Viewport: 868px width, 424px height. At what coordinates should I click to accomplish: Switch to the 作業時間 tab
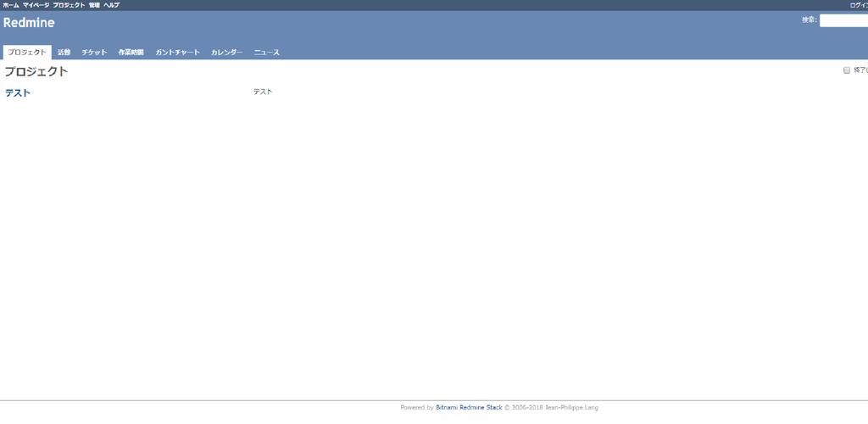coord(131,53)
